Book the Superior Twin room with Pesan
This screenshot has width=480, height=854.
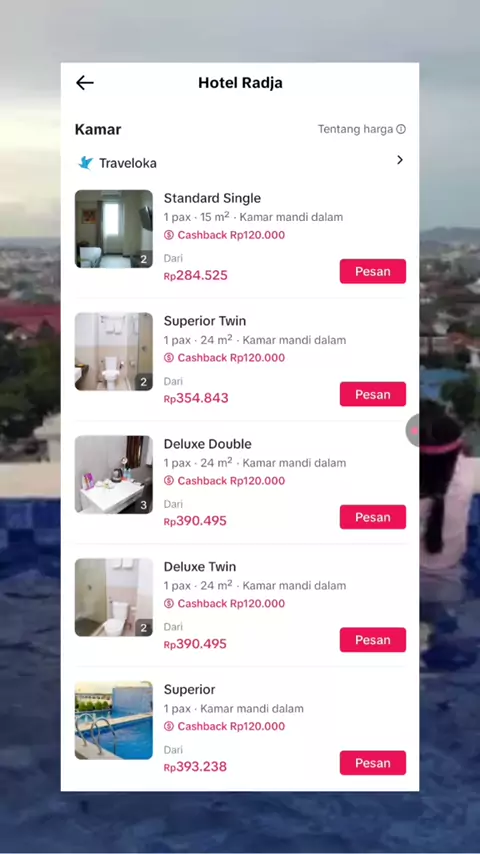pos(373,394)
